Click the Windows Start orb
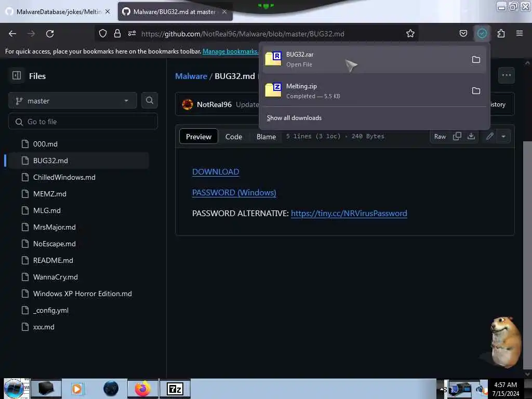 point(14,389)
